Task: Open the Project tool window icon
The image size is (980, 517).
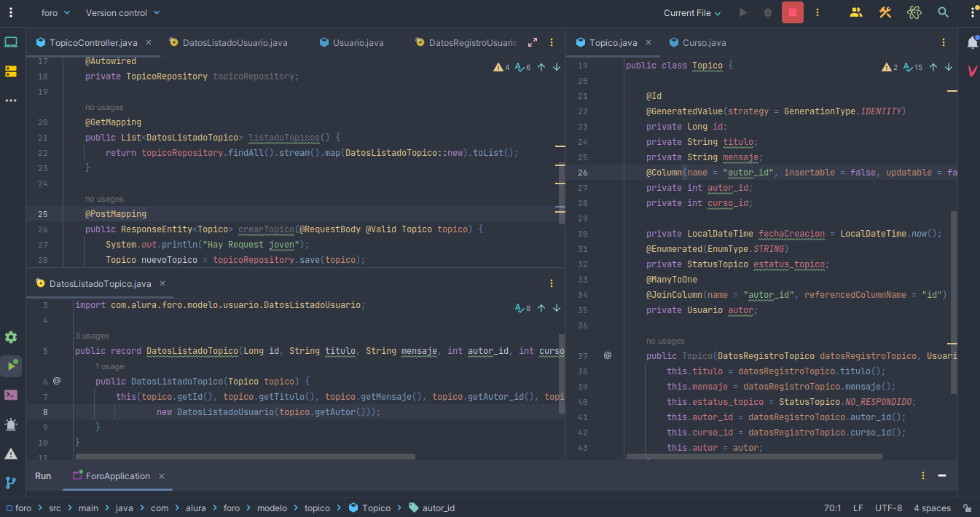Action: pos(11,42)
